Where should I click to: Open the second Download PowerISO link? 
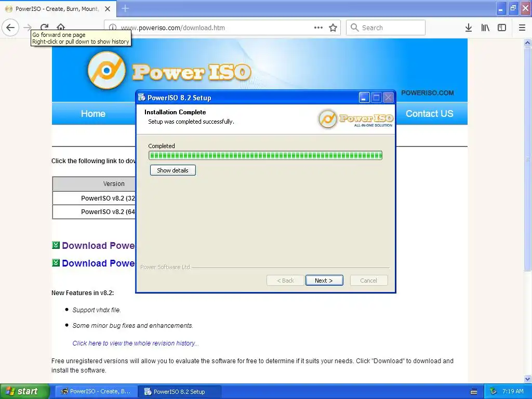click(98, 263)
